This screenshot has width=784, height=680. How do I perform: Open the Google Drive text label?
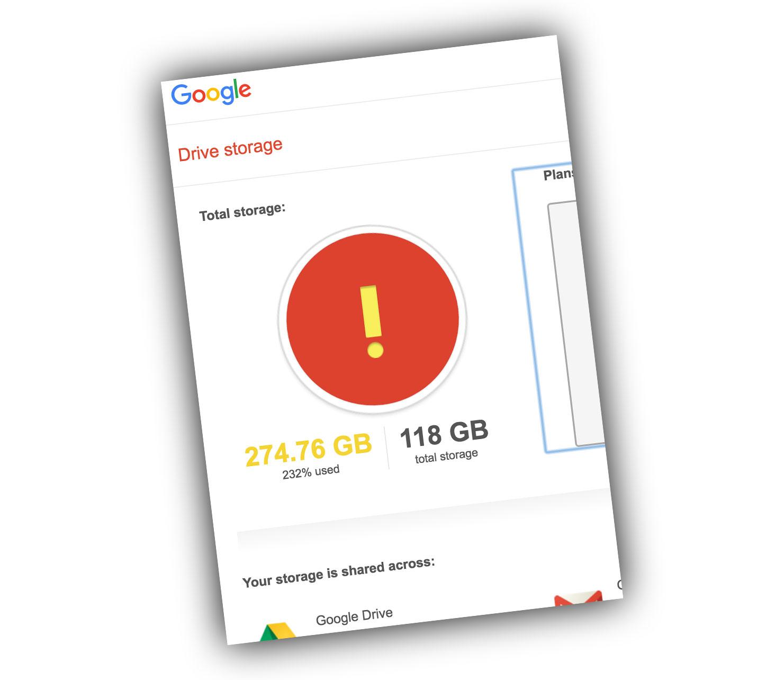point(354,617)
